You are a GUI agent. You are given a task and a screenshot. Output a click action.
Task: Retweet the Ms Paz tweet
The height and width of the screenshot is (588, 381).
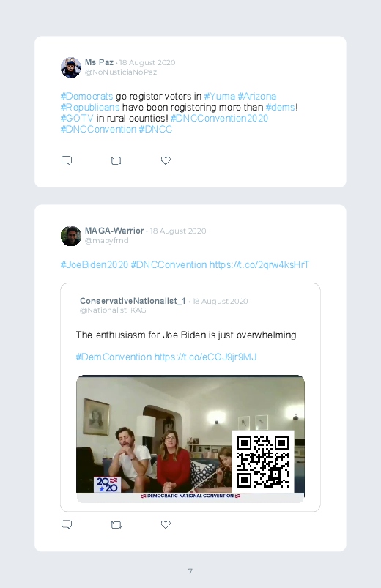[116, 161]
